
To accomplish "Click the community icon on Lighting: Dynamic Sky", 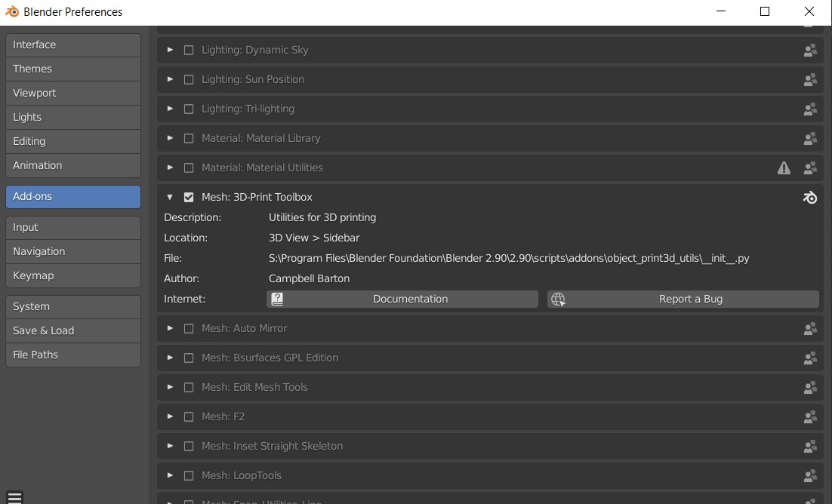I will coord(810,51).
